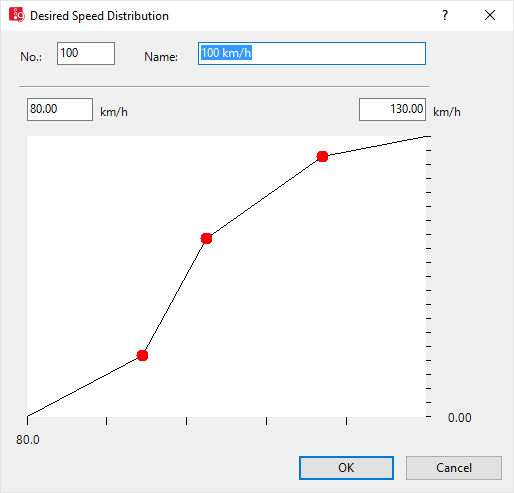Focus the upper bound 130.00 speed field
Viewport: 514px width, 493px height.
(x=392, y=109)
